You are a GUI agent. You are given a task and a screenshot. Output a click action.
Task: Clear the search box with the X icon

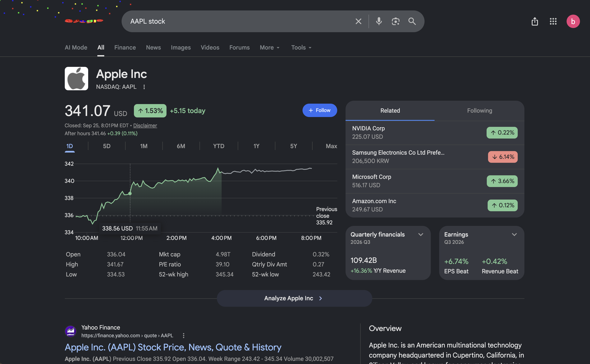(x=359, y=22)
